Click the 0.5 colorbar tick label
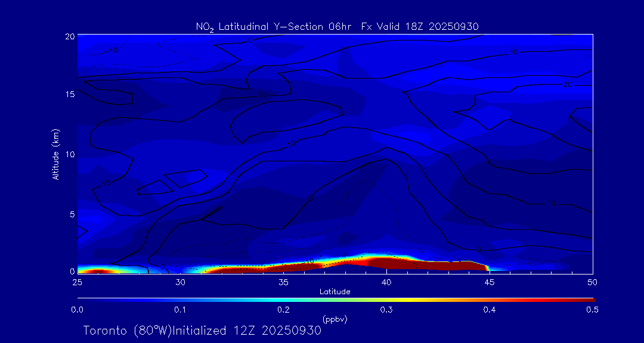 [592, 310]
